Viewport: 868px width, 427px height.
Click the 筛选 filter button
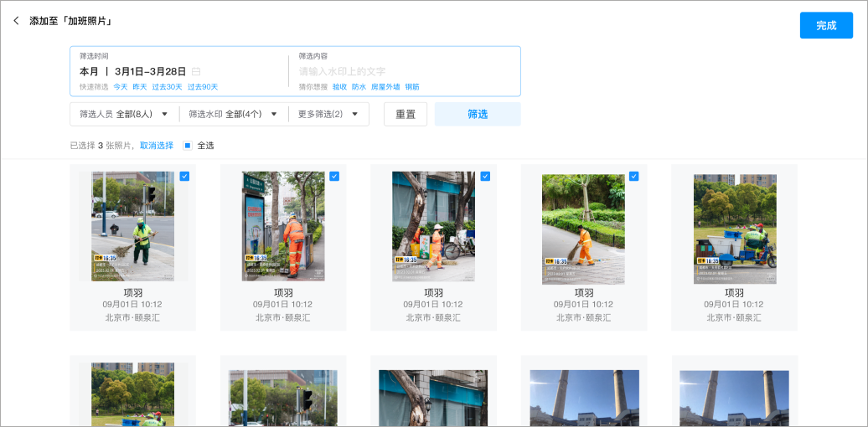477,114
